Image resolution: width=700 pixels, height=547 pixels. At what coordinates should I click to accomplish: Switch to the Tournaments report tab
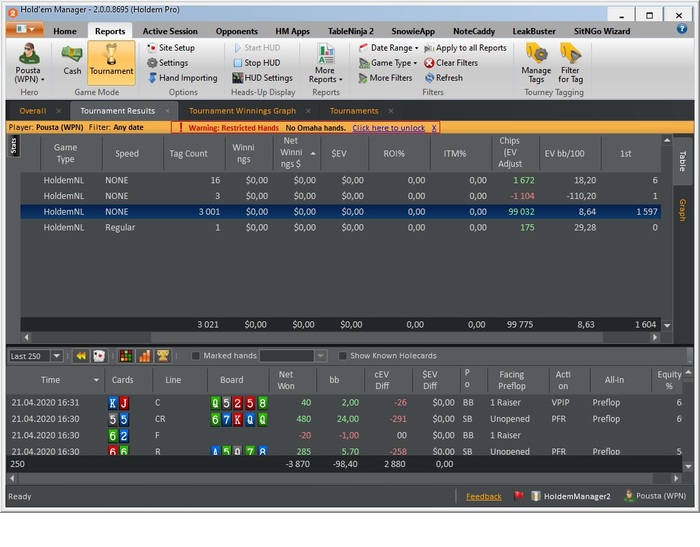354,111
